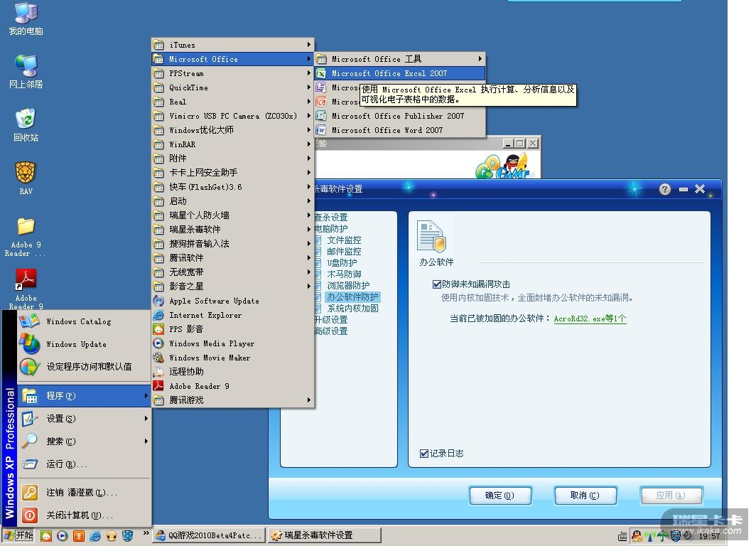This screenshot has width=756, height=546.
Task: Expand the iTunes submenu
Action: coord(233,45)
